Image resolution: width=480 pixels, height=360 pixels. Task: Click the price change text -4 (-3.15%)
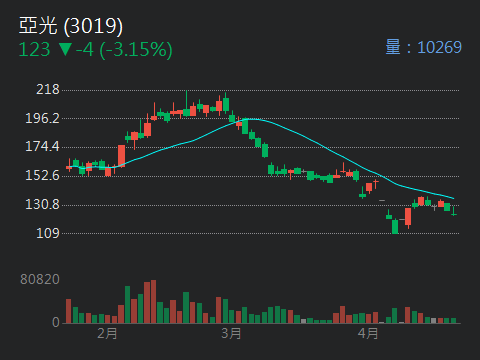124,50
